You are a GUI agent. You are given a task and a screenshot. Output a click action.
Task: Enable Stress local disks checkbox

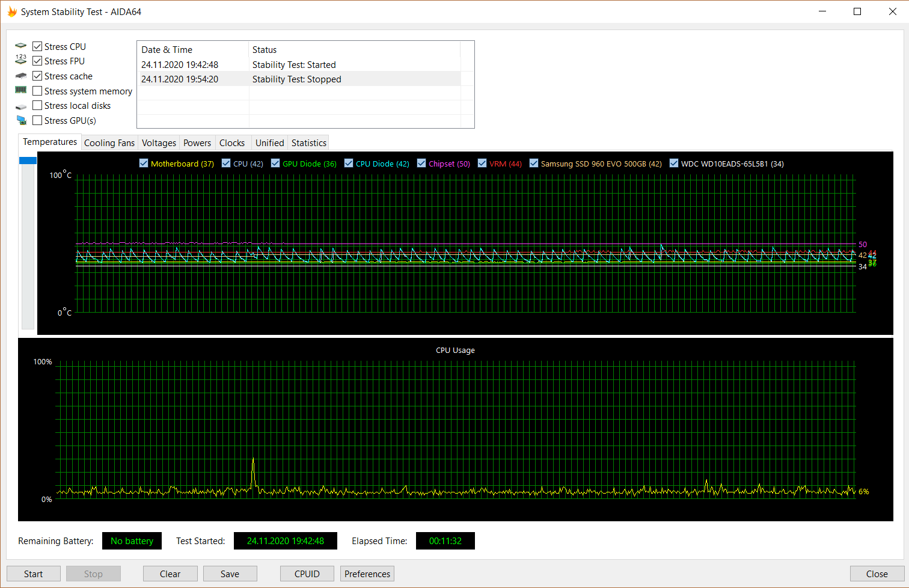(x=37, y=105)
